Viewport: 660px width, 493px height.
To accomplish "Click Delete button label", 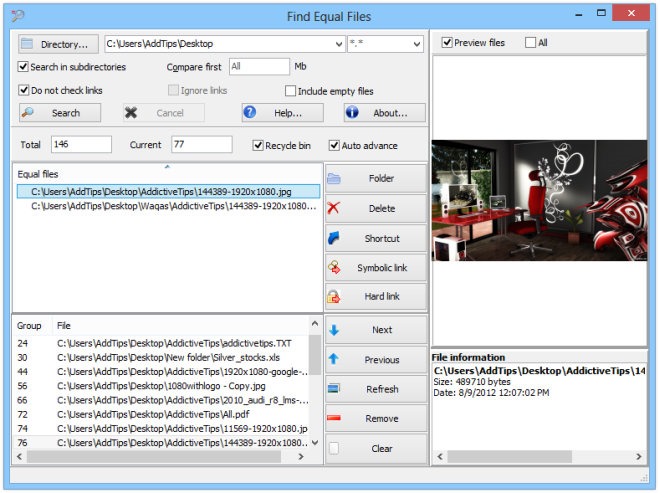I will coord(382,208).
